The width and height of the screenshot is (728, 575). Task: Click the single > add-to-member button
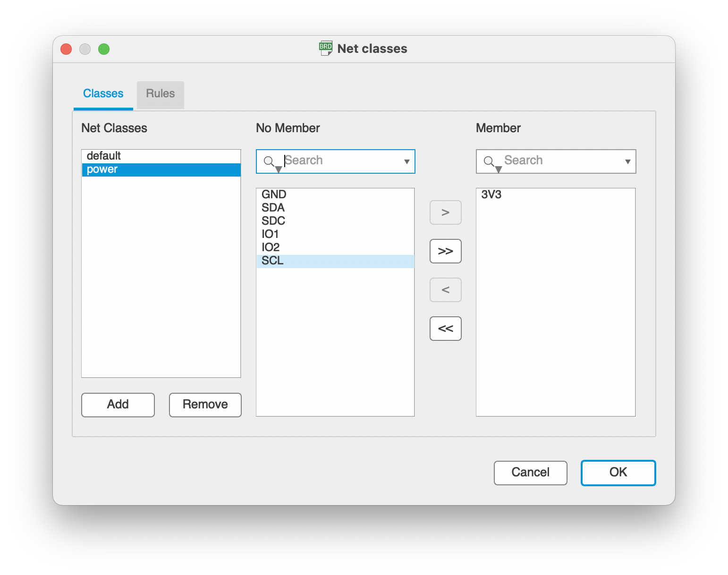coord(446,212)
